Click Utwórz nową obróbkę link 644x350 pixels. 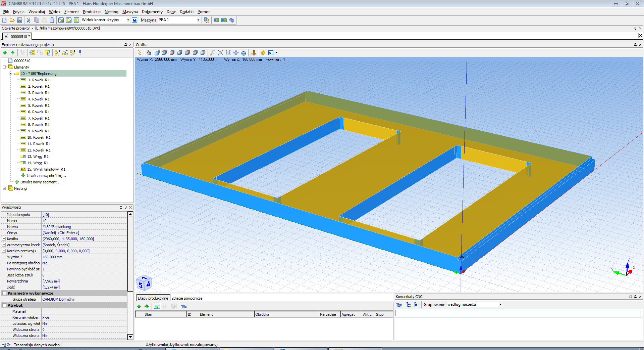click(x=46, y=176)
